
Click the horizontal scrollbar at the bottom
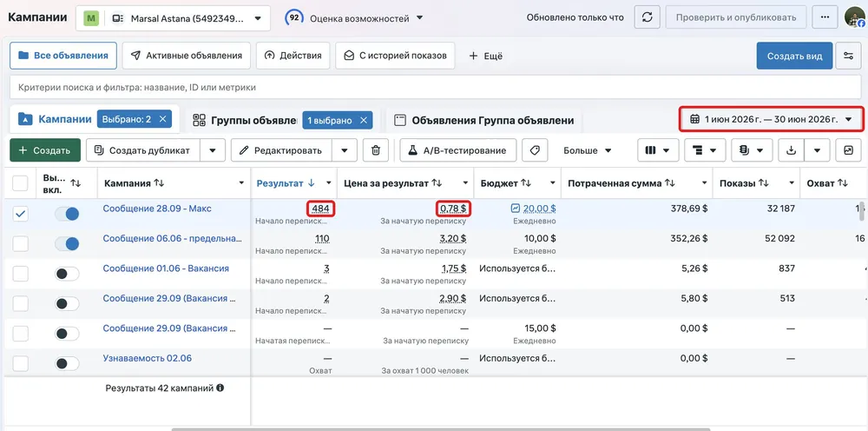tap(441, 428)
